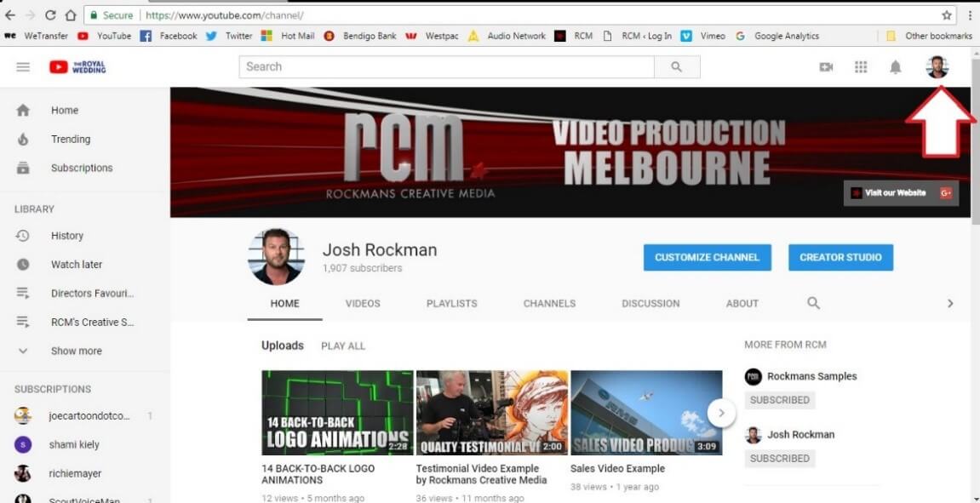
Task: Open WeTransfer bookmark
Action: click(x=37, y=37)
